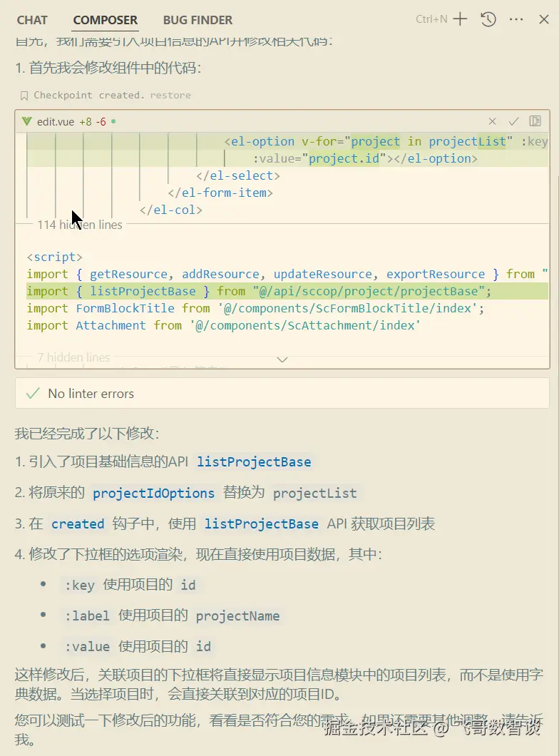The width and height of the screenshot is (559, 756).
Task: Open composer history clock icon
Action: coord(488,20)
